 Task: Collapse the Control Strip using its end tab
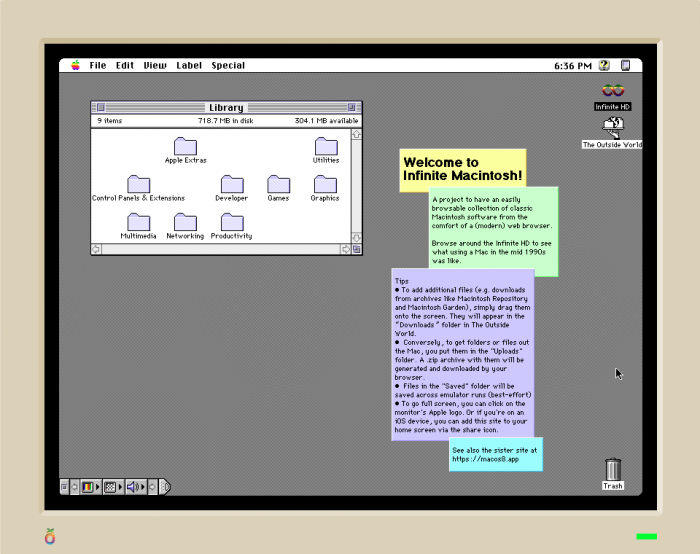click(x=165, y=487)
